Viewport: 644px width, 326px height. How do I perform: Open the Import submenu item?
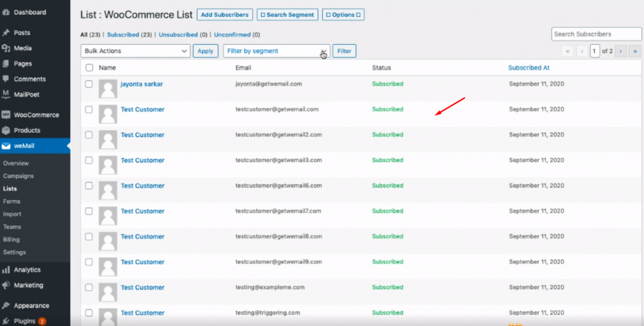point(12,214)
